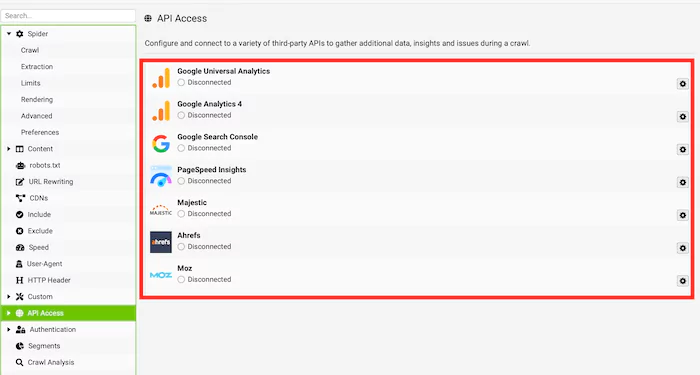Click the Segments pie chart icon
700x375 pixels.
(20, 346)
